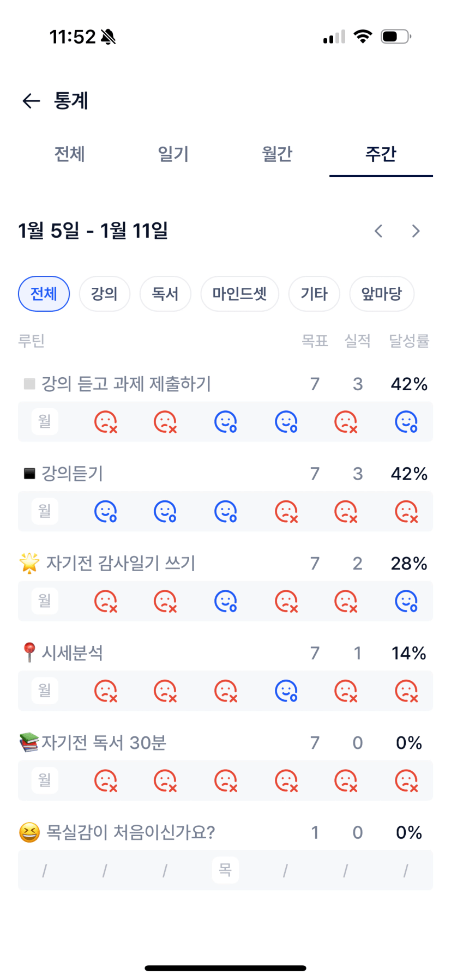451x980 pixels.
Task: Tap the 목 day marker in the last routine
Action: point(225,870)
